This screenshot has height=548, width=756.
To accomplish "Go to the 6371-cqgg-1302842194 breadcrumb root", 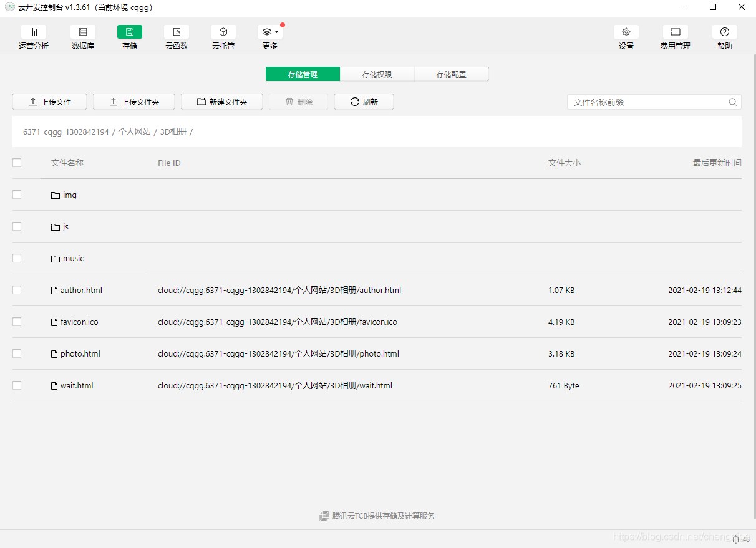I will tap(66, 132).
